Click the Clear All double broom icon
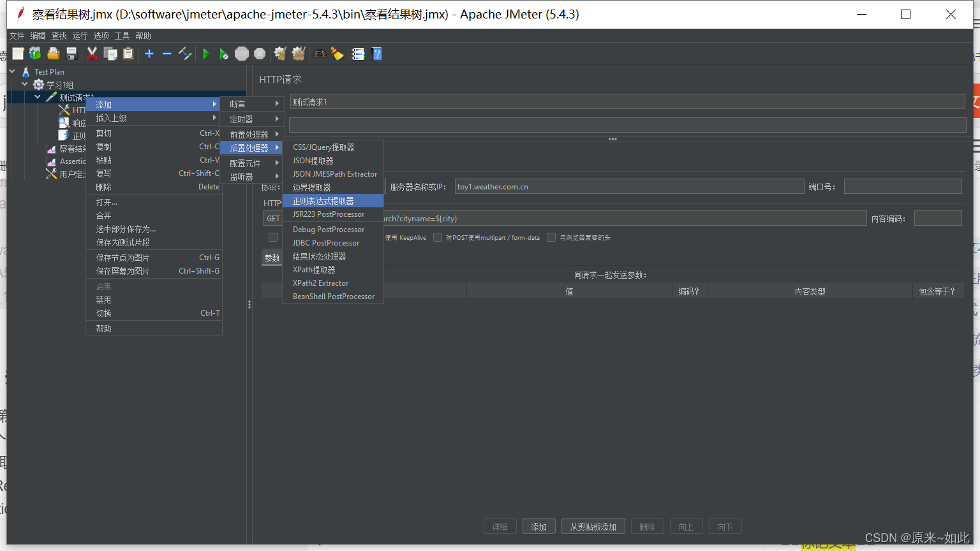The image size is (980, 551). click(299, 54)
